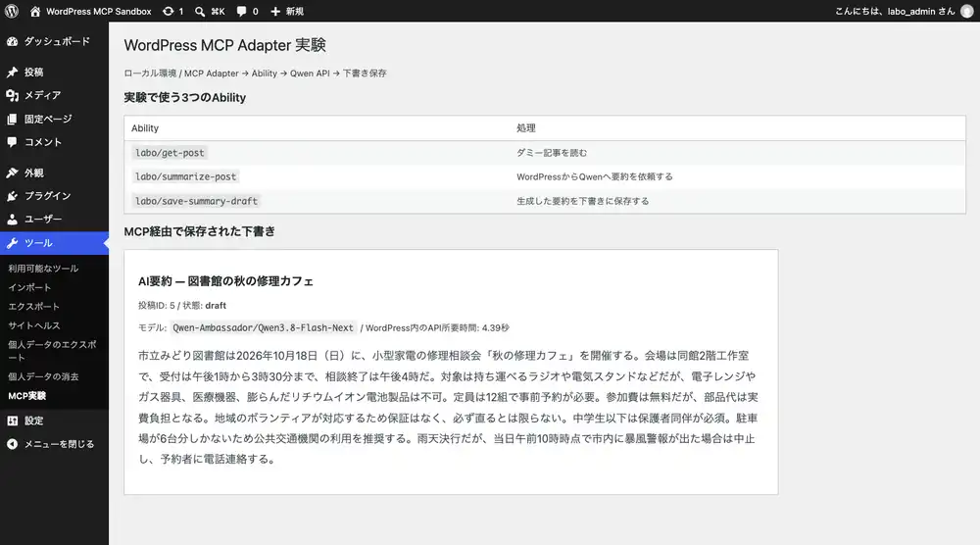The image size is (980, 545).
Task: Click the MCP経由で保存された下書き heading
Action: 199,231
